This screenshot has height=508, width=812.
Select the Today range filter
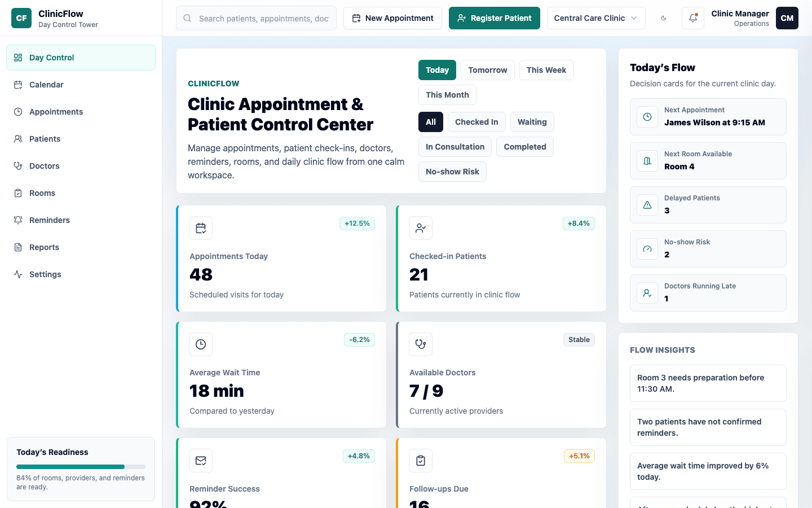[437, 70]
